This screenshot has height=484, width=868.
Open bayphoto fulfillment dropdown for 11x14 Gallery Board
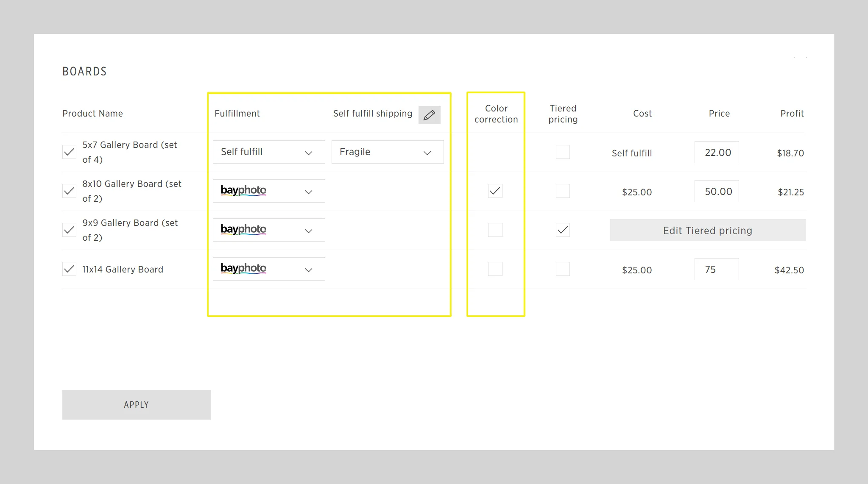(269, 269)
